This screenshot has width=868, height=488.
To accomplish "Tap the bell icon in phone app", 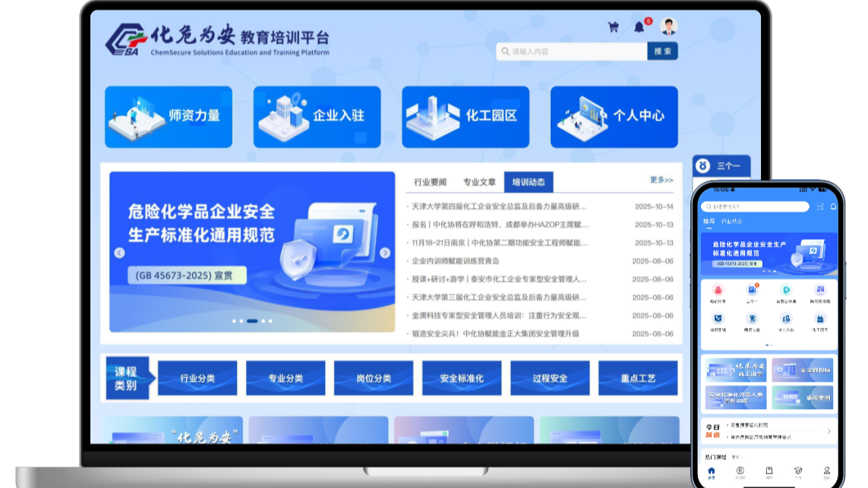I will tap(833, 206).
